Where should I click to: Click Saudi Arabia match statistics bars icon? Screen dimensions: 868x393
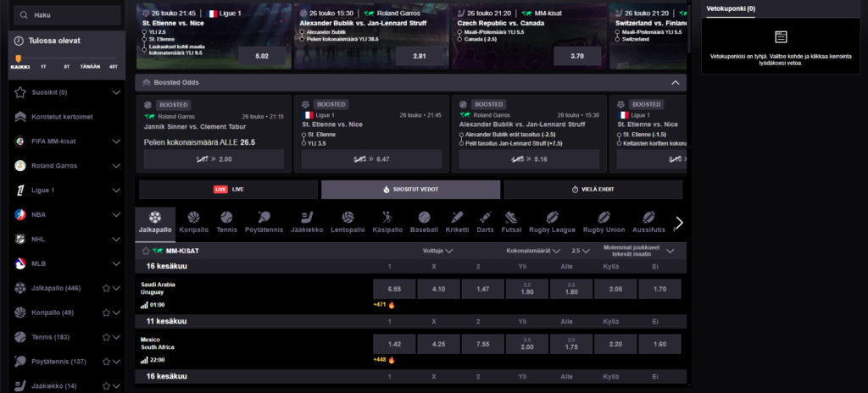(x=144, y=305)
